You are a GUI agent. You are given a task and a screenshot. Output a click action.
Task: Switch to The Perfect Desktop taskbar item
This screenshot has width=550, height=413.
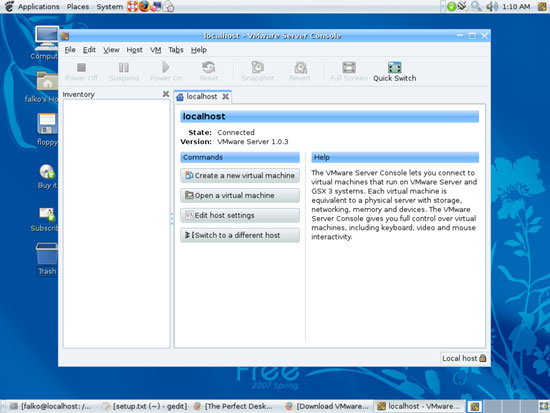coord(233,406)
